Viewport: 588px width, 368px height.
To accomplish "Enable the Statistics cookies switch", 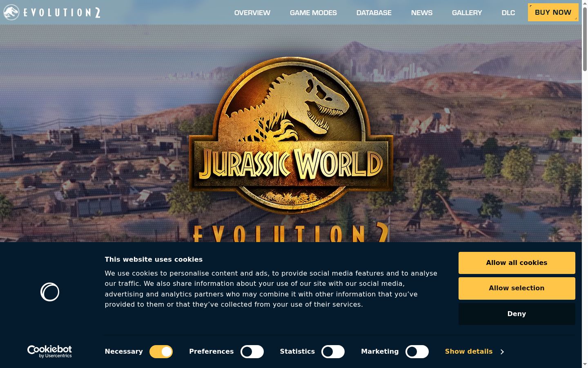I will (x=333, y=352).
